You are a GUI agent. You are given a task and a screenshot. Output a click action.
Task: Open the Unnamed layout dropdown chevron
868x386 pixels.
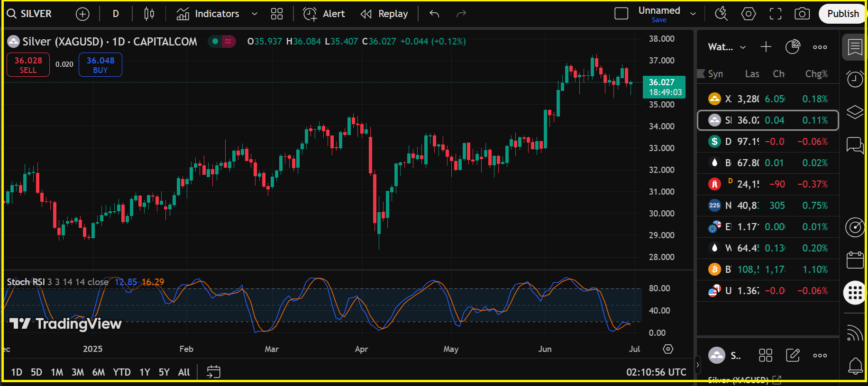(693, 14)
